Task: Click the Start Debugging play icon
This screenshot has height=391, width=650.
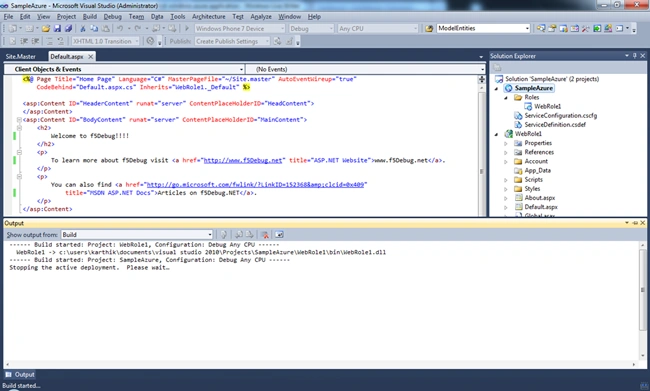Action: click(187, 28)
